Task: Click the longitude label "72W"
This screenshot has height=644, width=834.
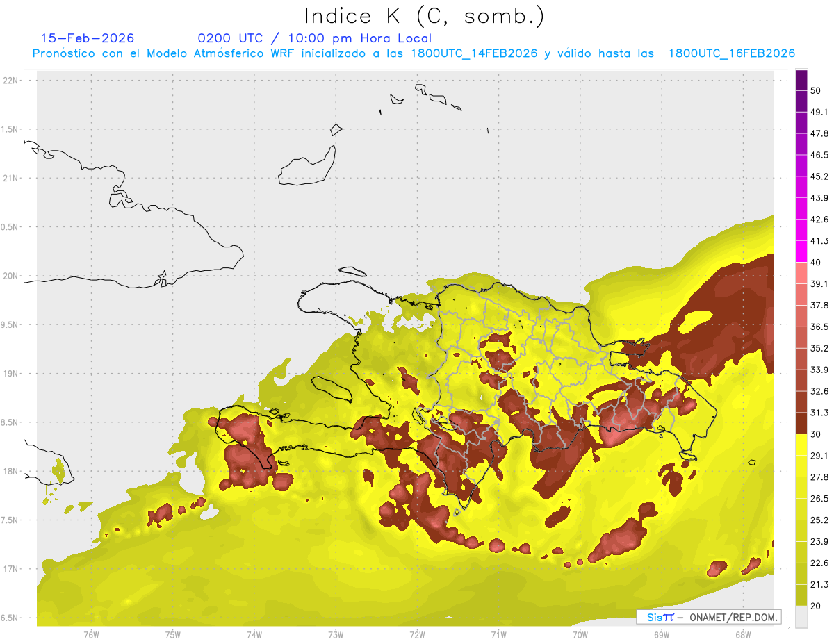Action: [417, 635]
